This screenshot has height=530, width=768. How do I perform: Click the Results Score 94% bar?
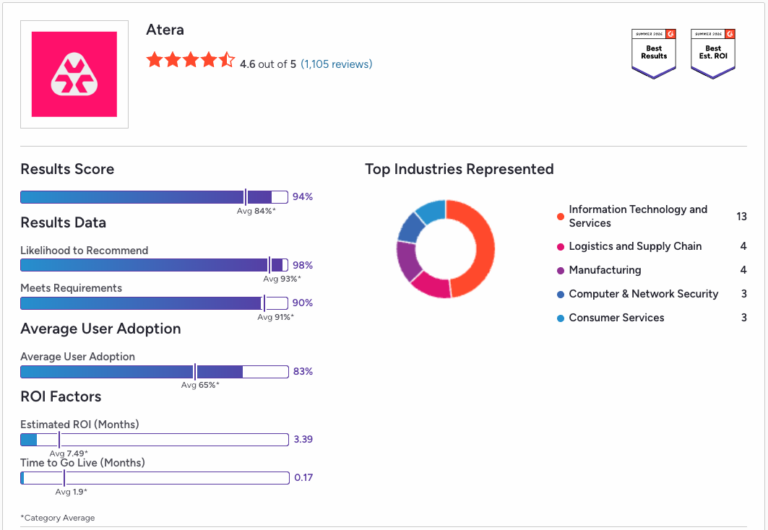coord(154,197)
